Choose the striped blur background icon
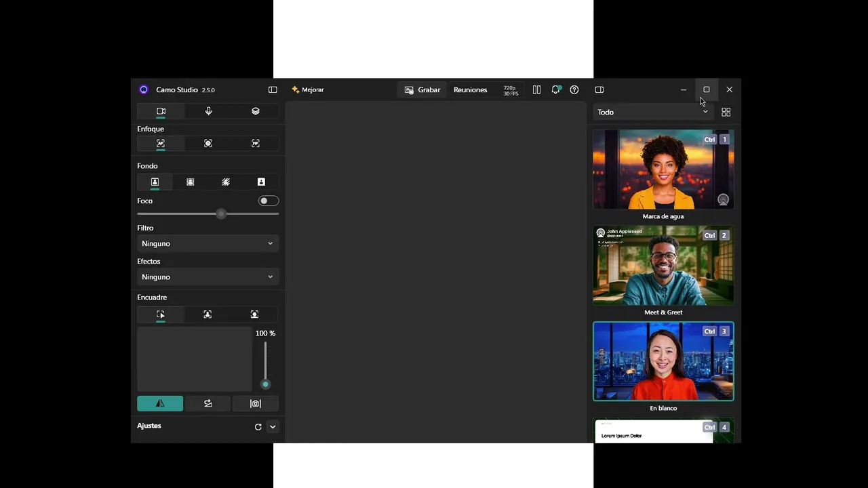 pos(226,182)
